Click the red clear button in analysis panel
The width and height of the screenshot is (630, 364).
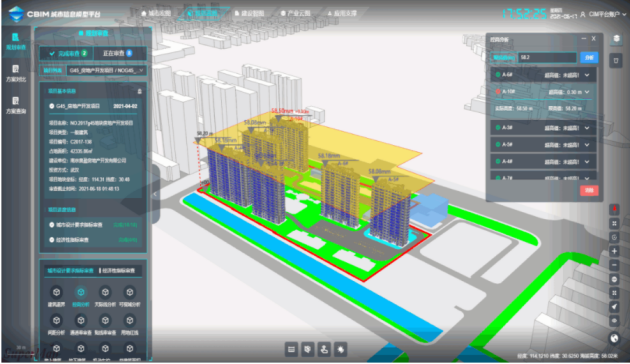pos(589,190)
